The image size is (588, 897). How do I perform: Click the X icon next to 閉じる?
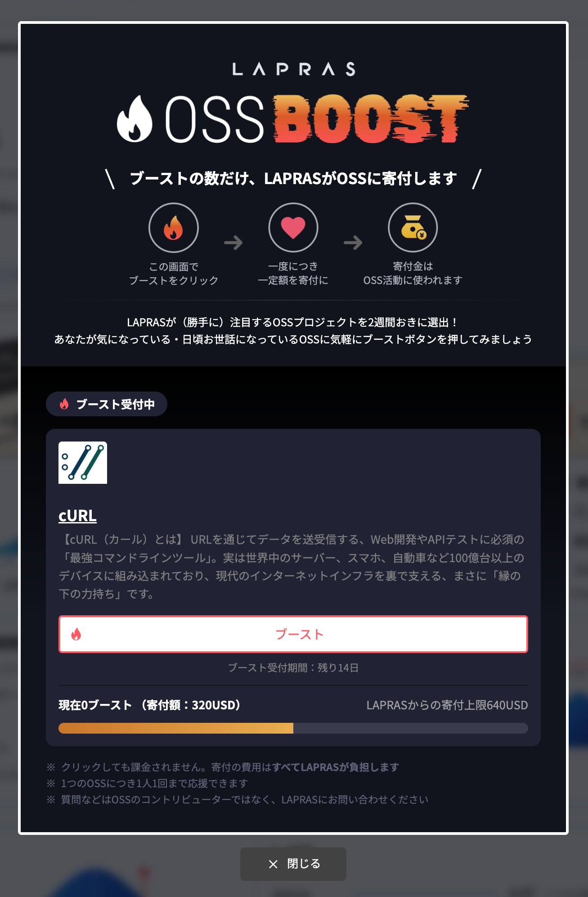tap(273, 864)
